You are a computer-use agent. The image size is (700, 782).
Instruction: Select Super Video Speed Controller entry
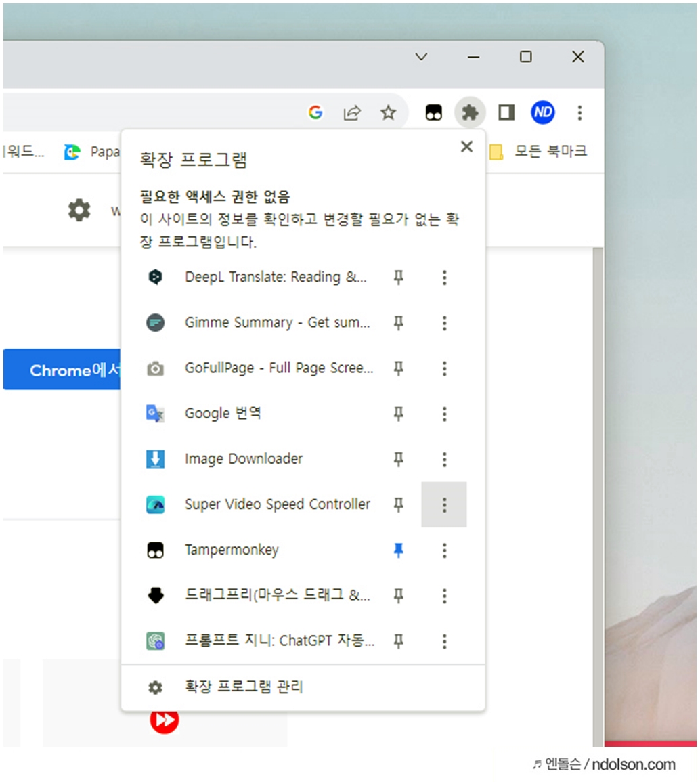[277, 504]
